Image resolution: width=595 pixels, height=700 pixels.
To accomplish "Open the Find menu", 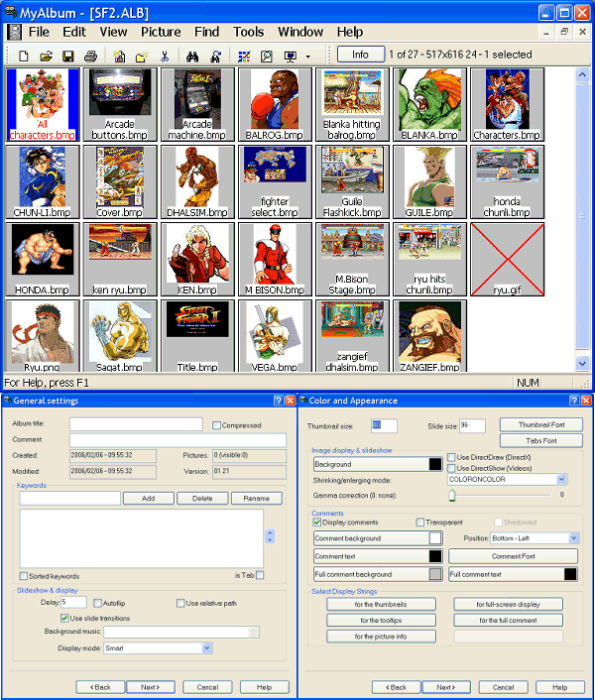I will coord(206,32).
